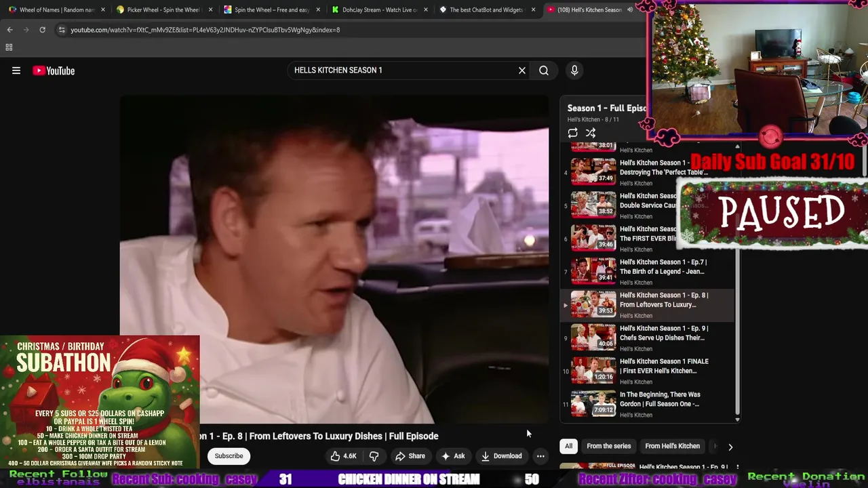Click the search magnifier button
Viewport: 868px width, 488px height.
[x=544, y=70]
